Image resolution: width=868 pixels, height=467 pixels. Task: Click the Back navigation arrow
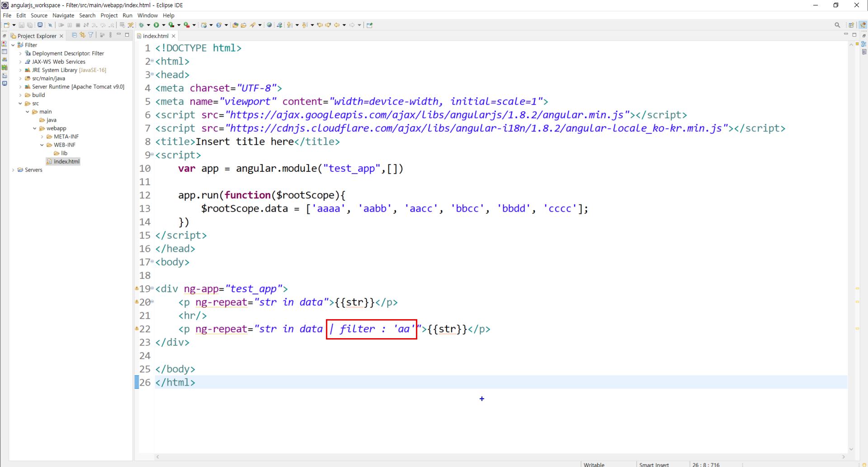[x=337, y=25]
